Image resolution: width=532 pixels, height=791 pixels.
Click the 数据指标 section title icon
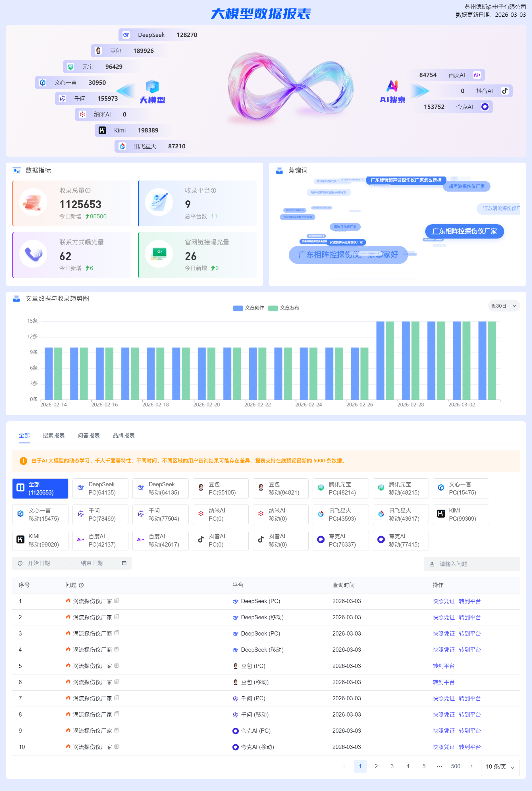pos(16,170)
